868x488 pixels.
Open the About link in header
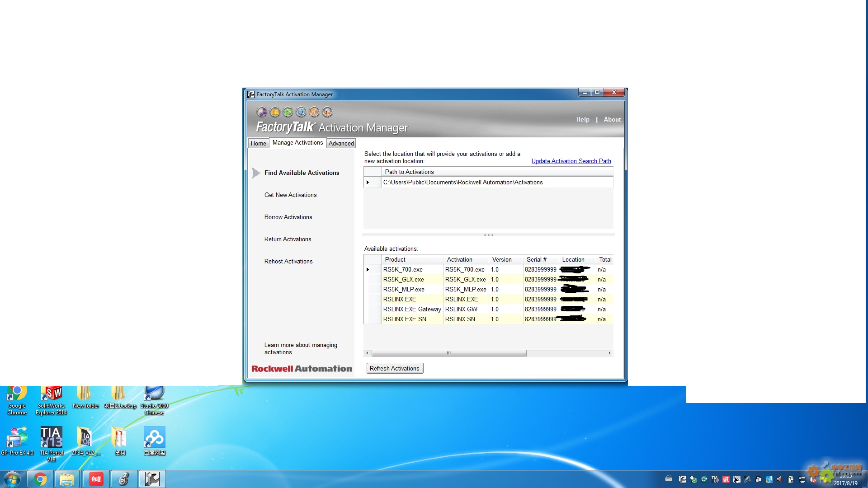(612, 120)
